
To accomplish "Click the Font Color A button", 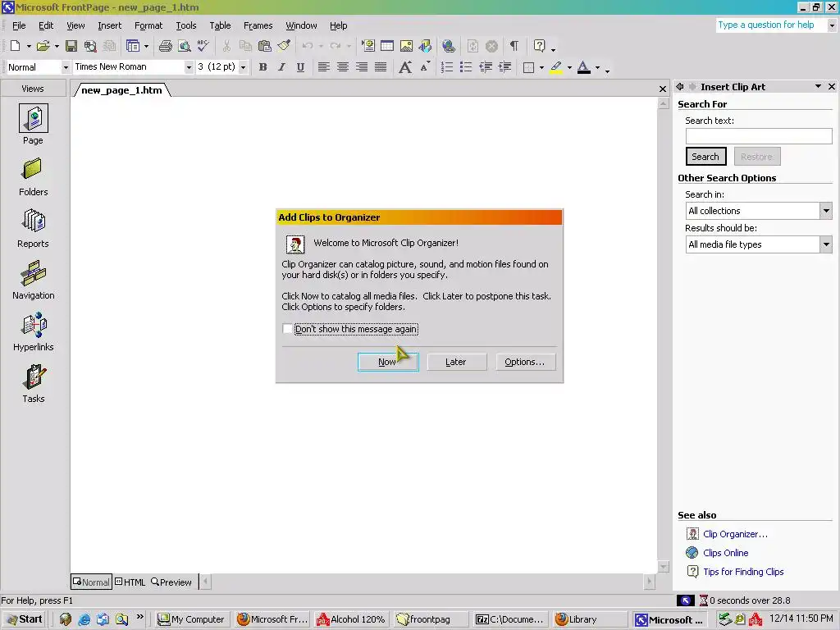I will [x=584, y=67].
